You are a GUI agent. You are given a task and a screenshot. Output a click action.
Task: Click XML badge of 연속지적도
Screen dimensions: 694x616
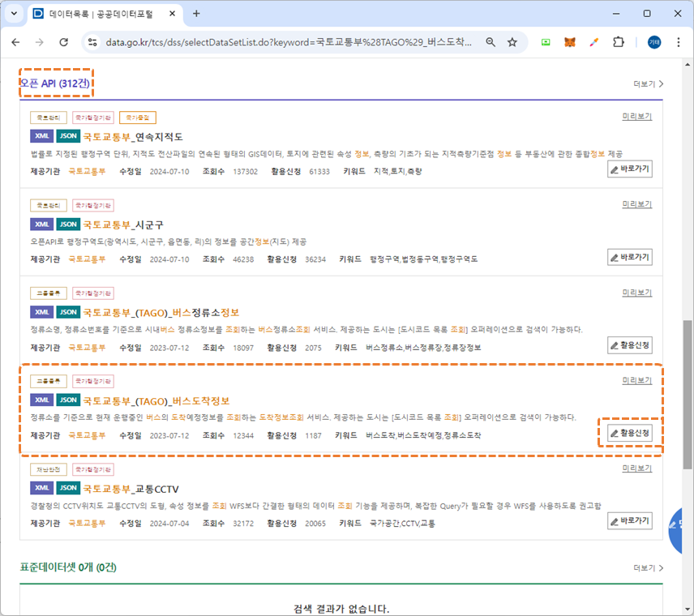[x=42, y=136]
